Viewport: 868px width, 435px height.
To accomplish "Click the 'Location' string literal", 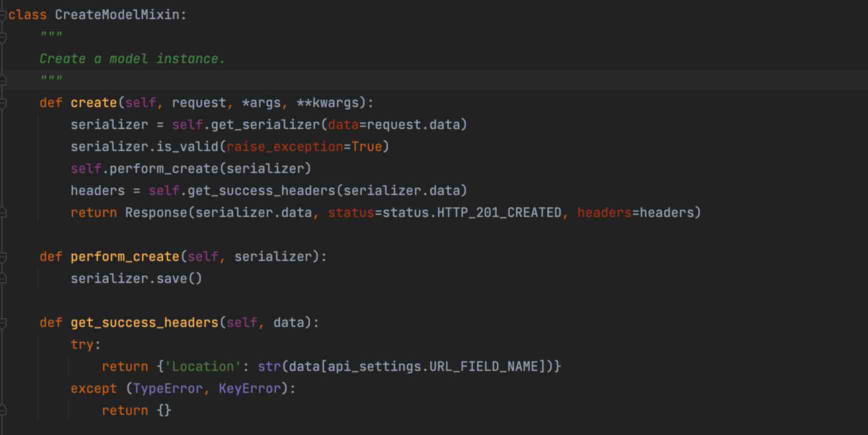I will coord(203,367).
